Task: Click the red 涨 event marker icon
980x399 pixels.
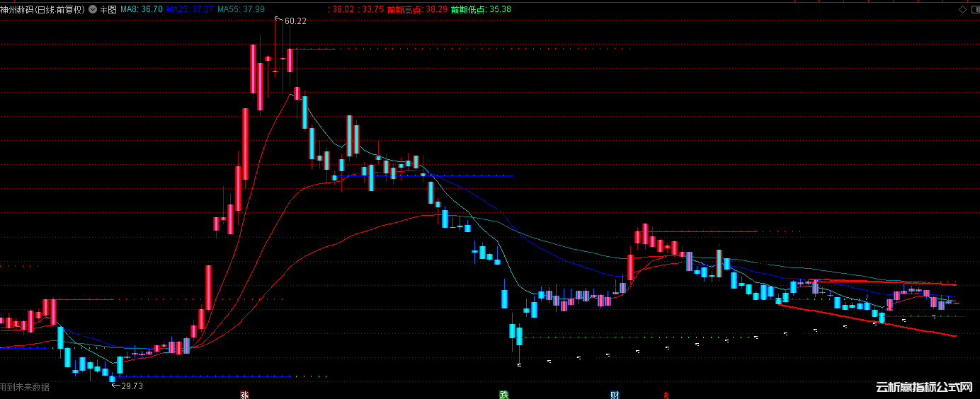Action: tap(245, 395)
